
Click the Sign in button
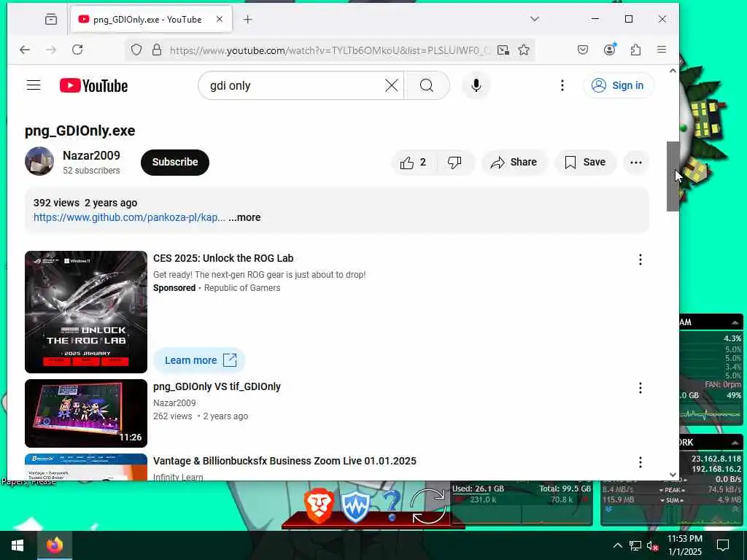click(x=618, y=85)
